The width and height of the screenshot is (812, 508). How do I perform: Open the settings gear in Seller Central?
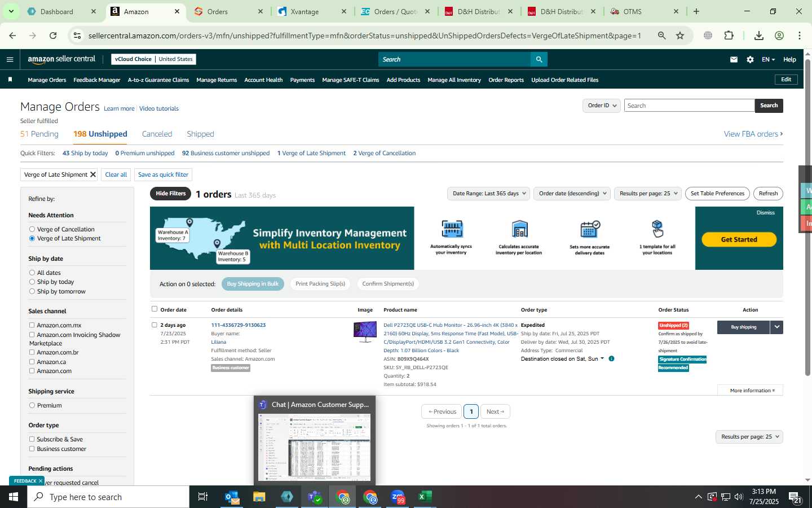[x=750, y=59]
